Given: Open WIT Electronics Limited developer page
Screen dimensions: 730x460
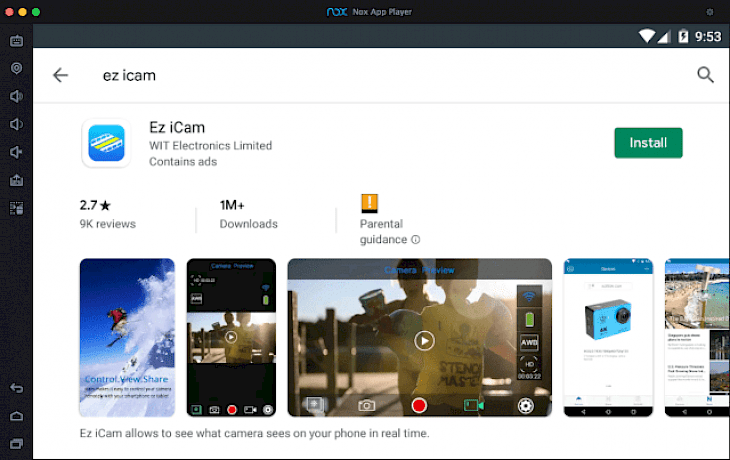Looking at the screenshot, I should 210,146.
